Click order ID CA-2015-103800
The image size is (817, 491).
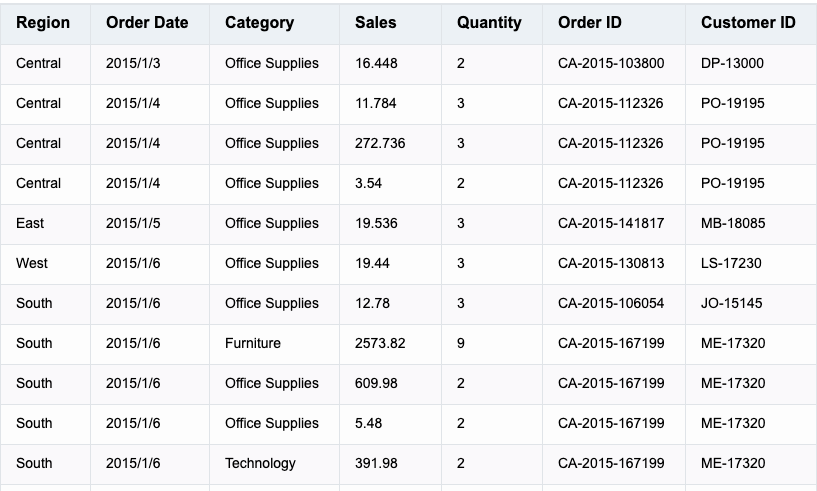(x=611, y=63)
